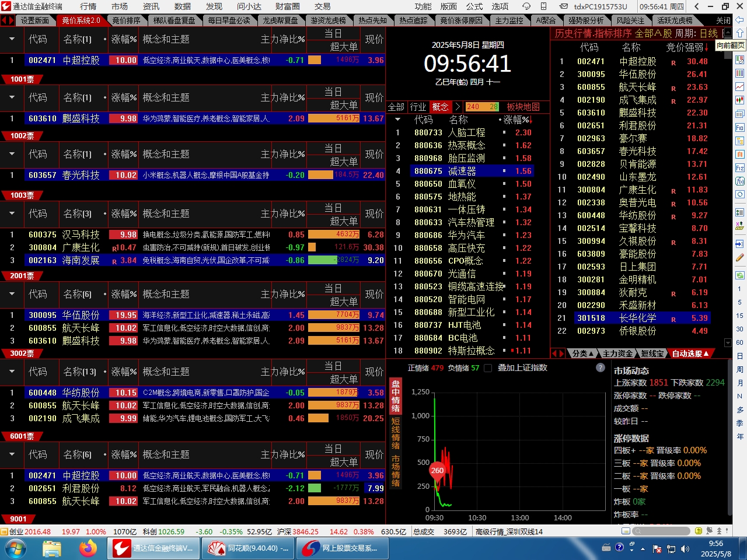This screenshot has height=560, width=747.
Task: Open the 分类▲ popup tab
Action: (582, 353)
